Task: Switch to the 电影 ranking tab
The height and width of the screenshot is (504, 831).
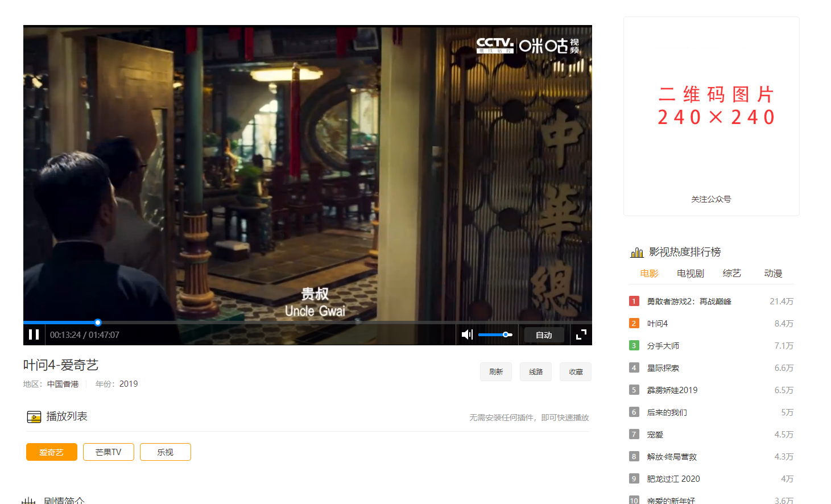Action: pyautogui.click(x=649, y=274)
